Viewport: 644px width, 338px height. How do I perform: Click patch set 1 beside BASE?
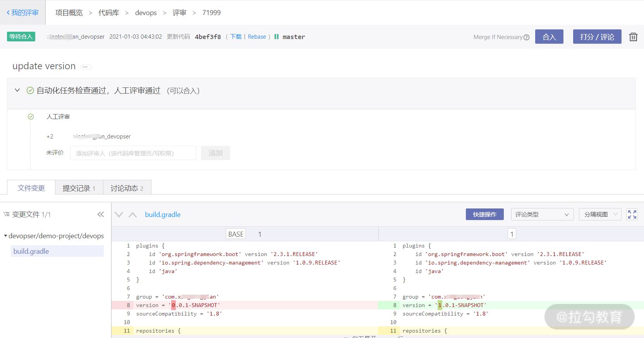[x=260, y=234]
